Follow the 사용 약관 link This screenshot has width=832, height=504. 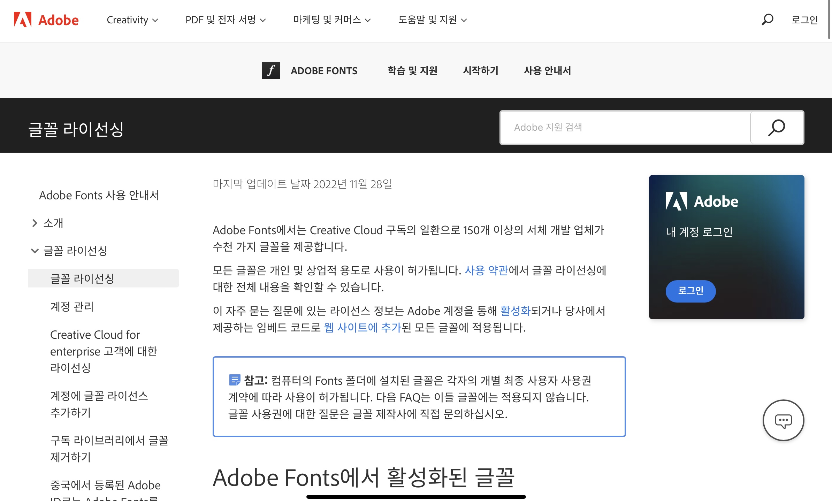[x=487, y=270]
